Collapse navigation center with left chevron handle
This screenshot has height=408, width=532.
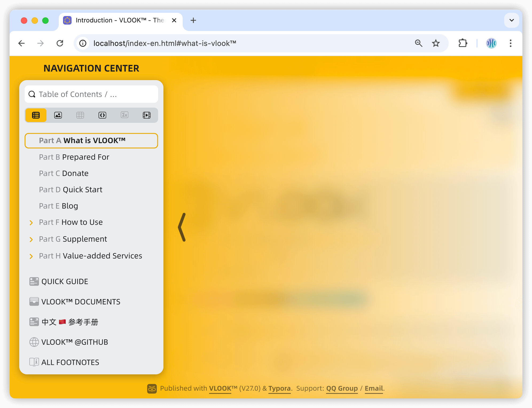(182, 227)
